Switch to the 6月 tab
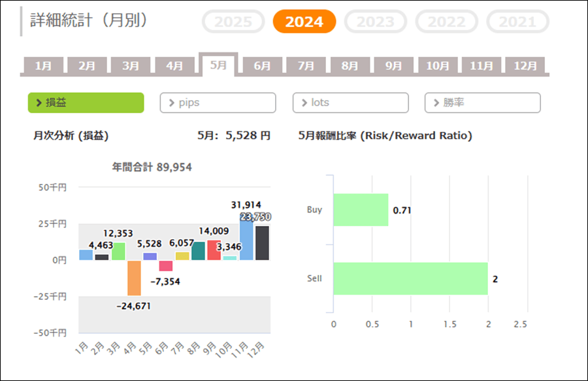This screenshot has height=381, width=588. (262, 65)
